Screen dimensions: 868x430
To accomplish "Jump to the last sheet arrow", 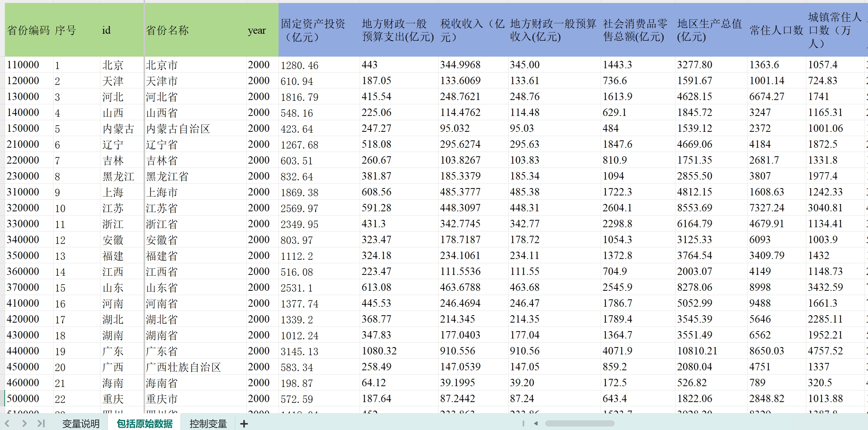I will [x=41, y=423].
